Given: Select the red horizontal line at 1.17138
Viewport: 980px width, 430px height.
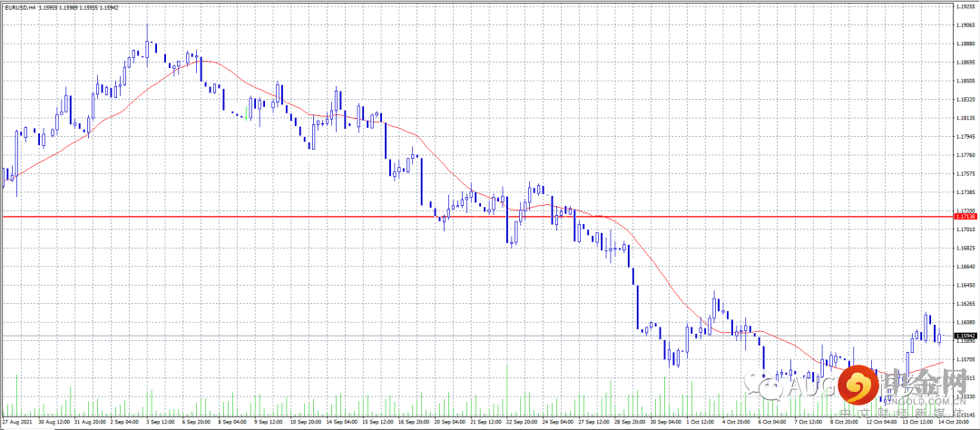Looking at the screenshot, I should point(476,217).
